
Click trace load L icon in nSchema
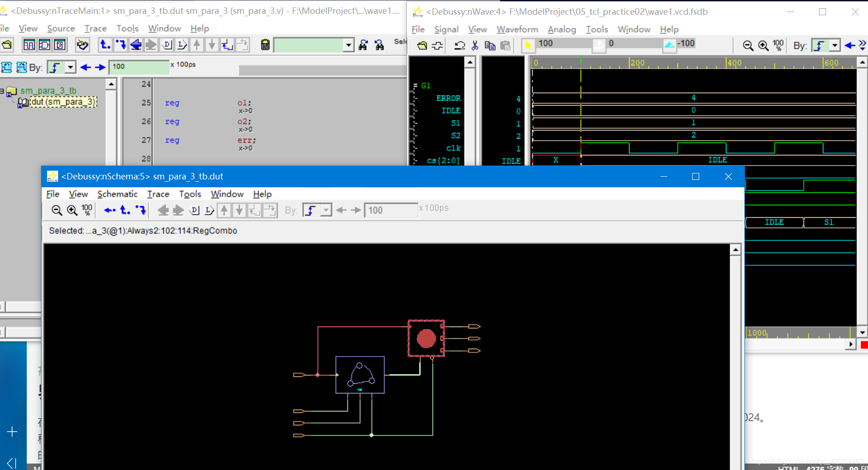[x=209, y=210]
